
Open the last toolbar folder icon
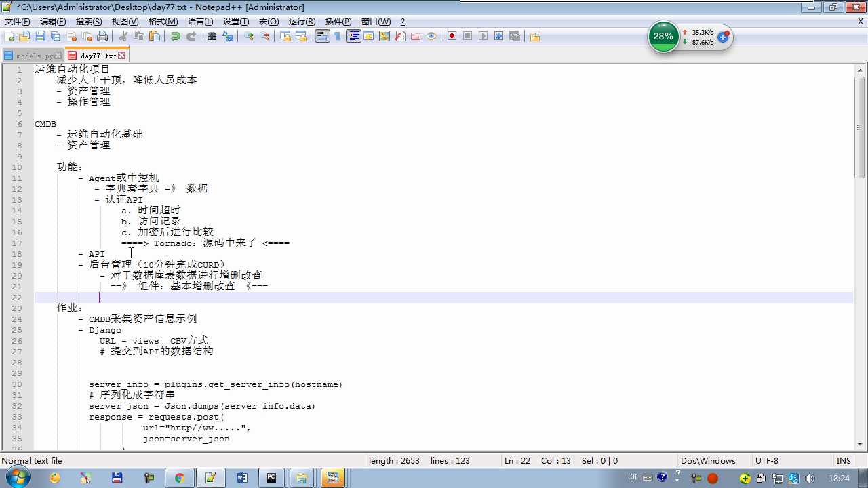point(536,36)
